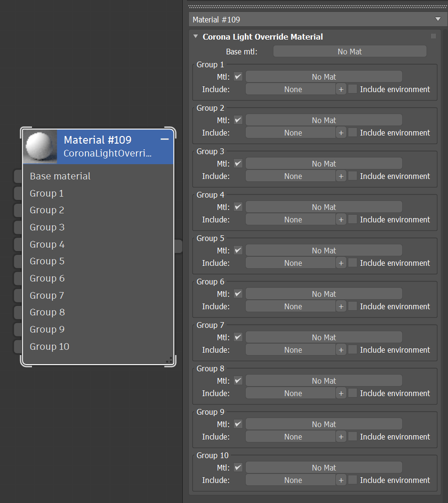Image resolution: width=448 pixels, height=503 pixels.
Task: Click Group 1 Include None button
Action: tap(291, 89)
